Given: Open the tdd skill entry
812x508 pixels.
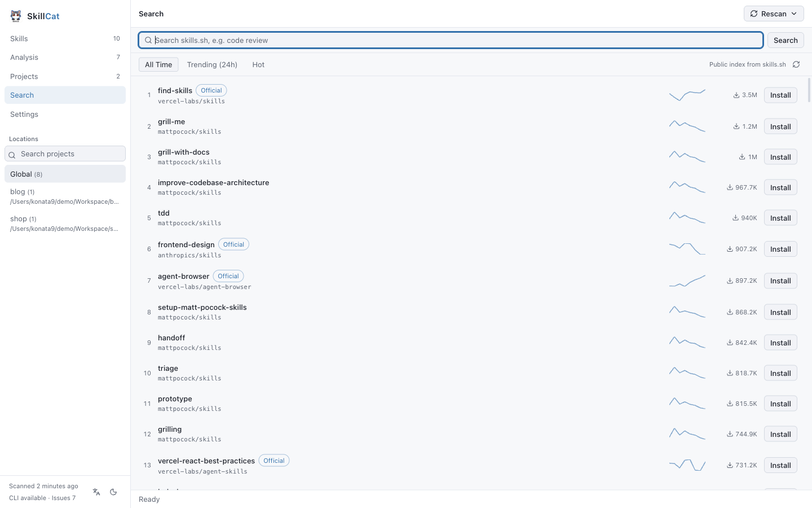Looking at the screenshot, I should point(164,213).
